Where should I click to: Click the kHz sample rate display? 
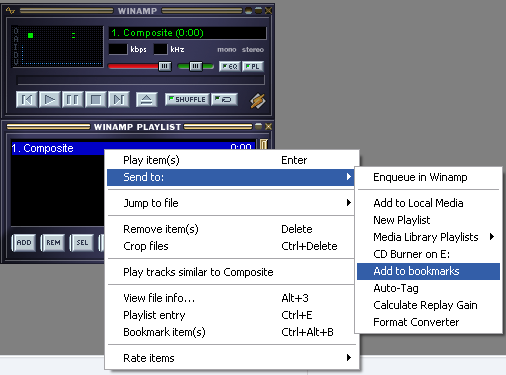[x=160, y=49]
